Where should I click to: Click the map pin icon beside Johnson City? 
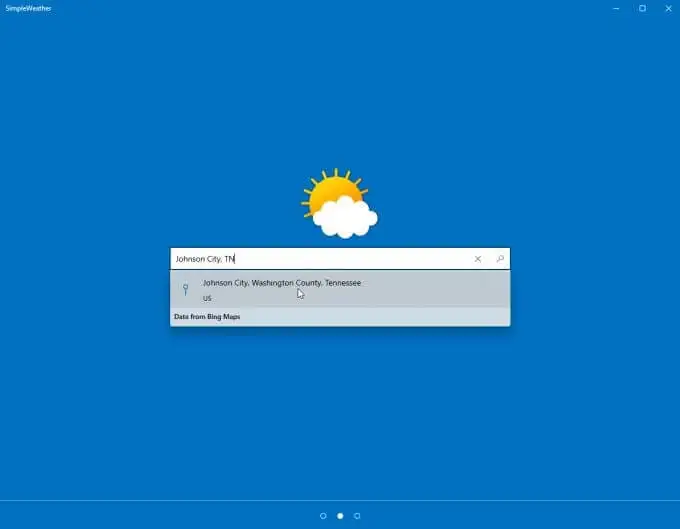click(186, 289)
